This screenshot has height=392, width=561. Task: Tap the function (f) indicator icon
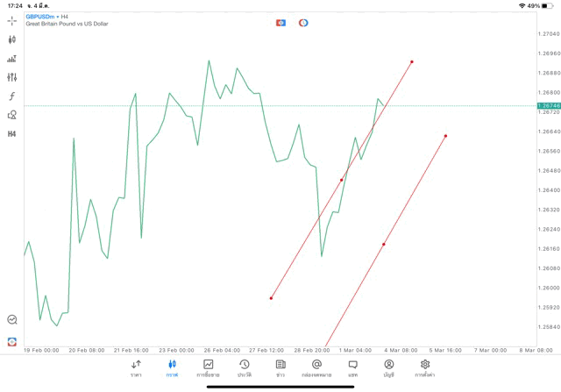click(12, 96)
